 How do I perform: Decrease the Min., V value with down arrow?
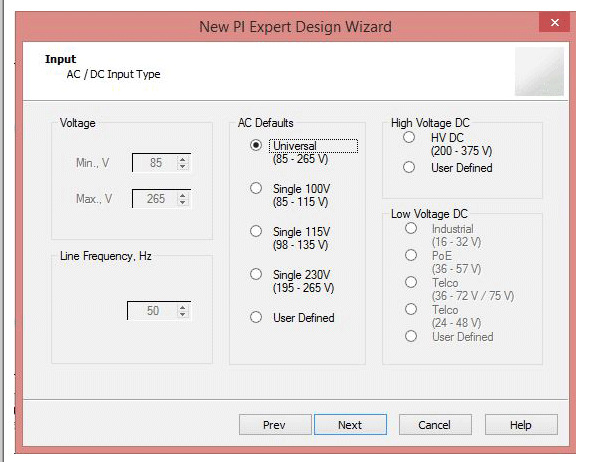coord(183,167)
